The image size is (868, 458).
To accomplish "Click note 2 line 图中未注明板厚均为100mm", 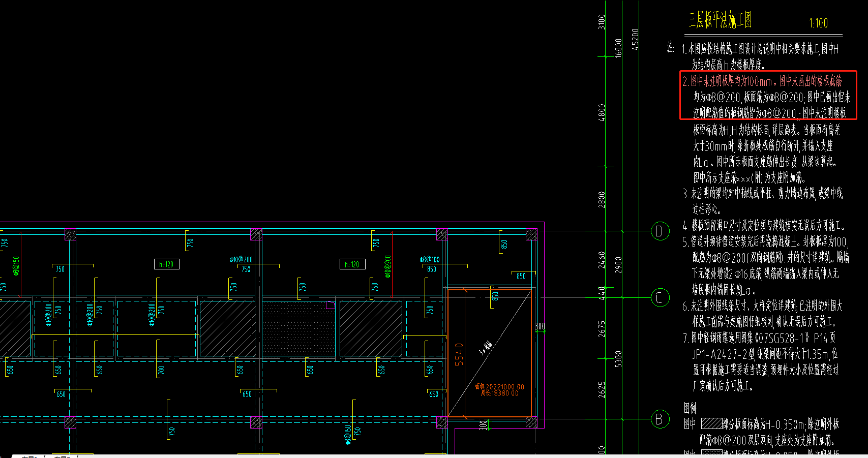I will (x=762, y=81).
